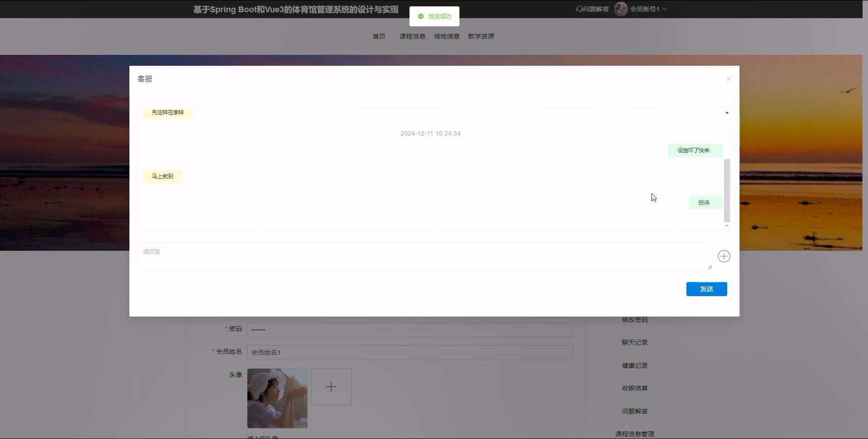The height and width of the screenshot is (439, 868).
Task: Open the 首页 navigation item
Action: [x=379, y=36]
